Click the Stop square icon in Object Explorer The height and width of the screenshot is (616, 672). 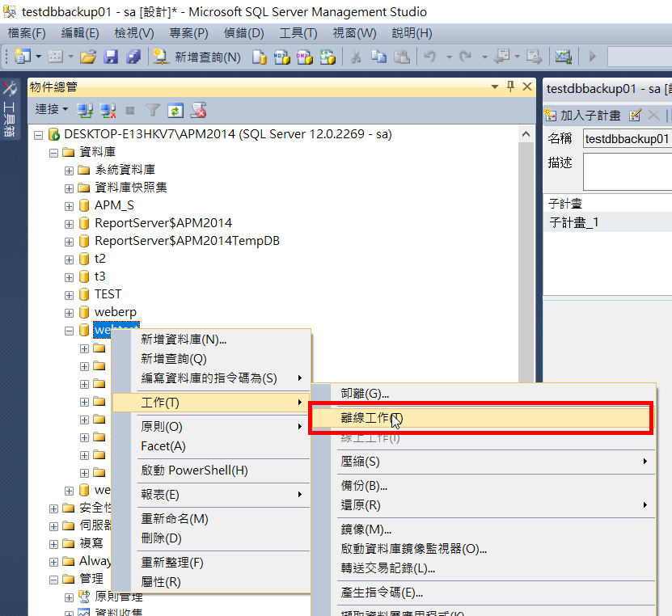click(x=130, y=111)
